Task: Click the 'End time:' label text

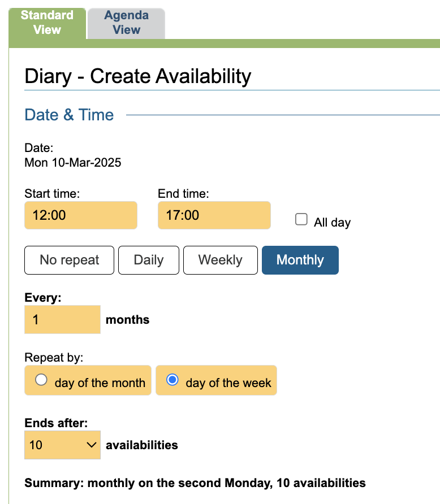Action: pyautogui.click(x=183, y=193)
